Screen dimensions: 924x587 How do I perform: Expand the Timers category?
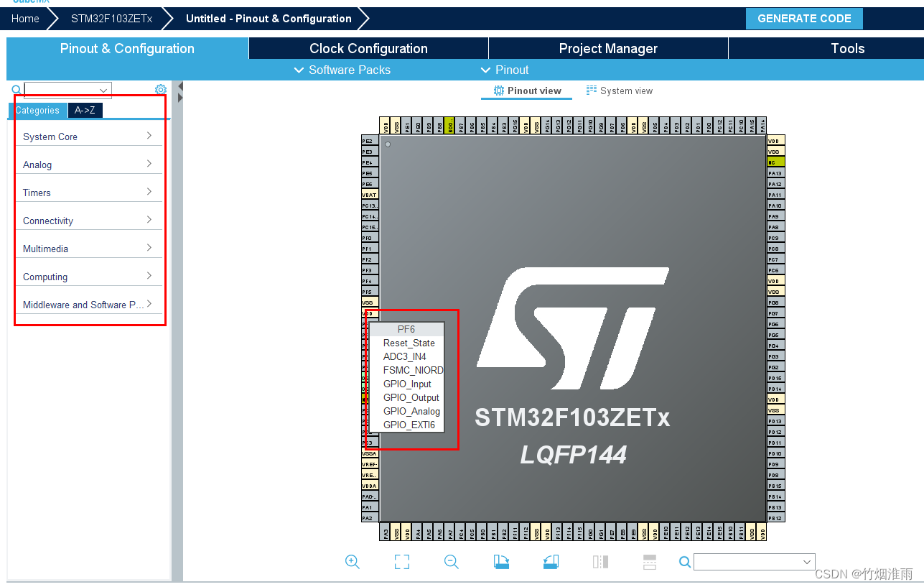point(89,193)
